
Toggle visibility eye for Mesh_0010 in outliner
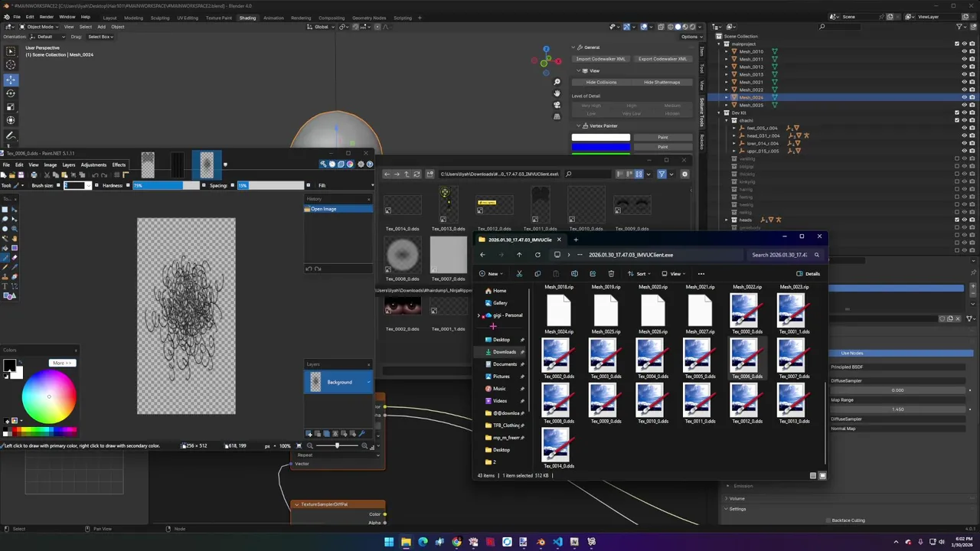965,51
